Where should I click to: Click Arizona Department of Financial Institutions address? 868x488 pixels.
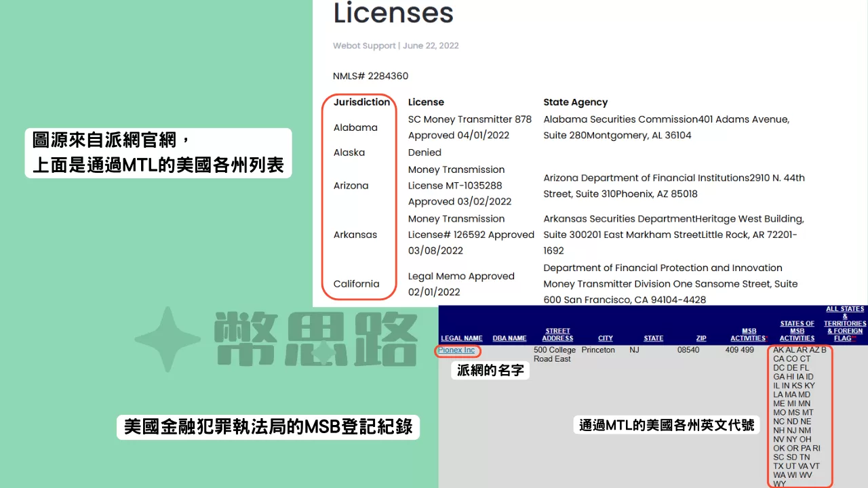(674, 186)
